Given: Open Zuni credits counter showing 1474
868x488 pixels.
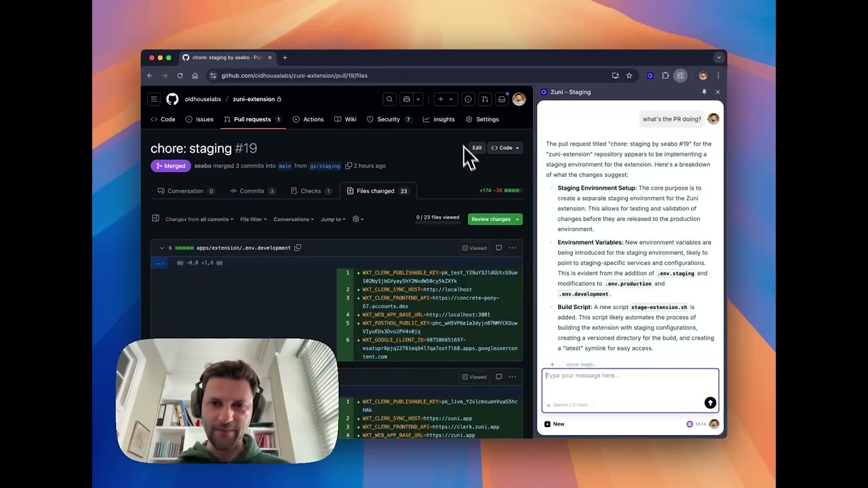Looking at the screenshot, I should pos(696,424).
